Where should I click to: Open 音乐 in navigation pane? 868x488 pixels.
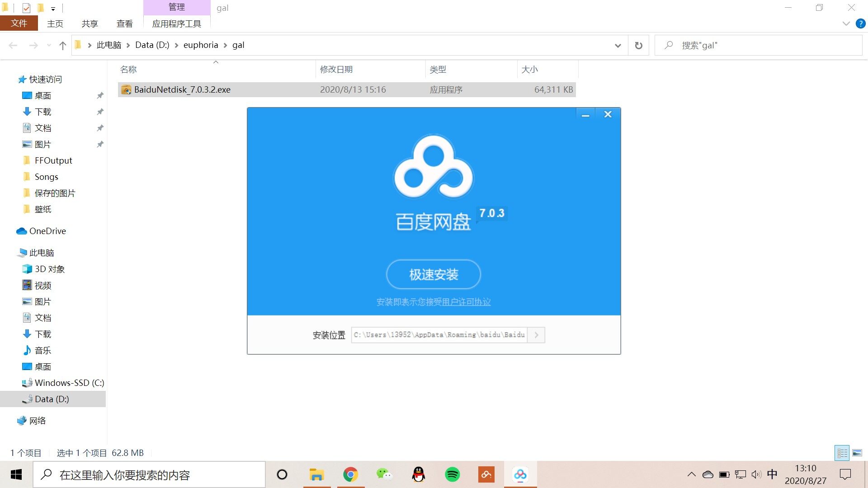pyautogui.click(x=42, y=350)
